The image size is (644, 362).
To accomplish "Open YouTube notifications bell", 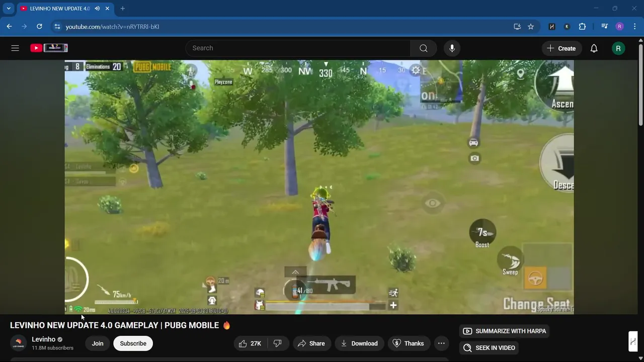I will pos(594,48).
